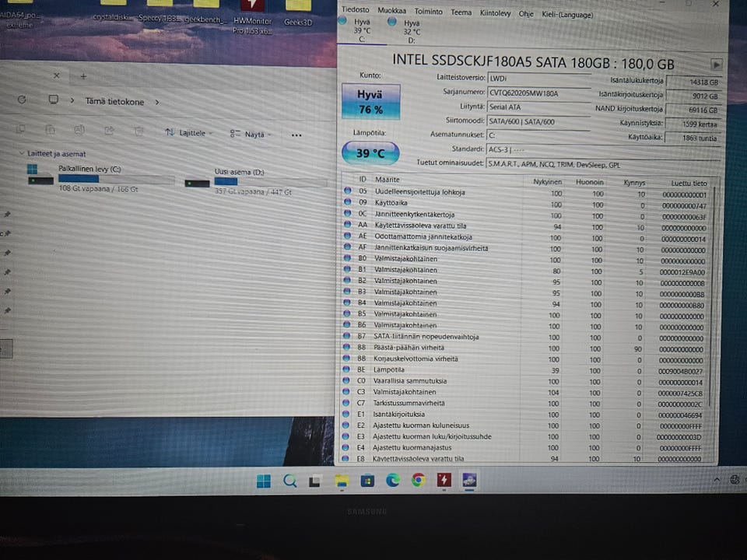Open the Teema menu
Viewport: 747px width, 560px height.
(461, 12)
